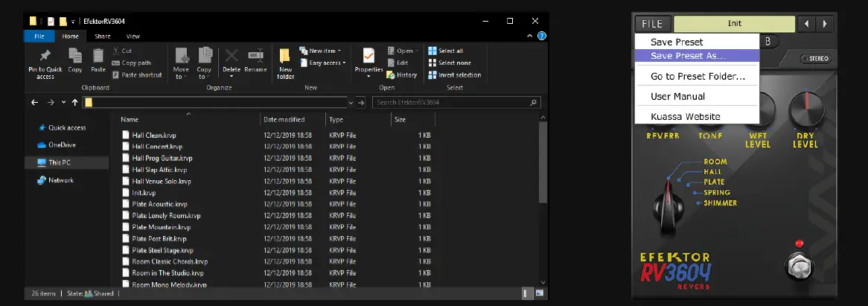
Task: Click the Delete icon in the ribbon
Action: [x=232, y=57]
